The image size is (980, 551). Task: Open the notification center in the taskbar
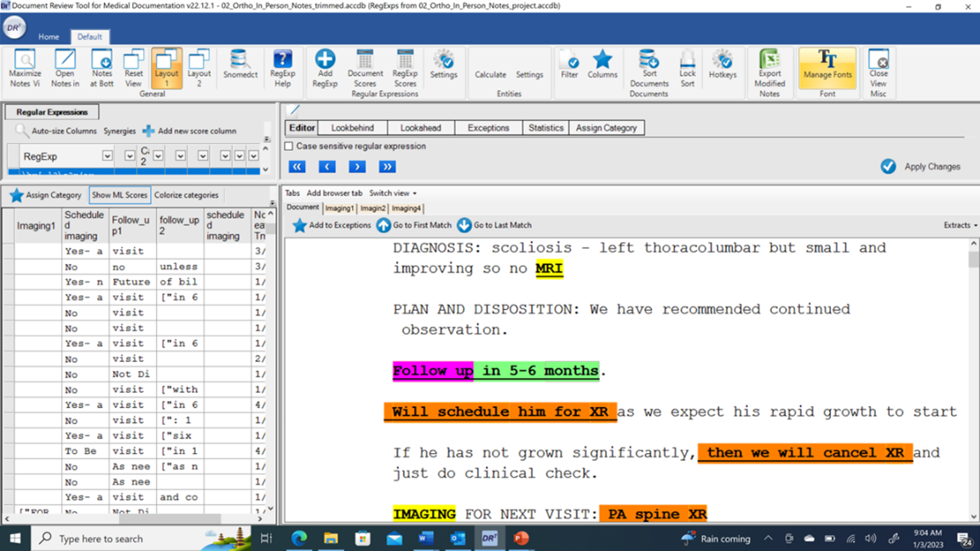pos(964,538)
